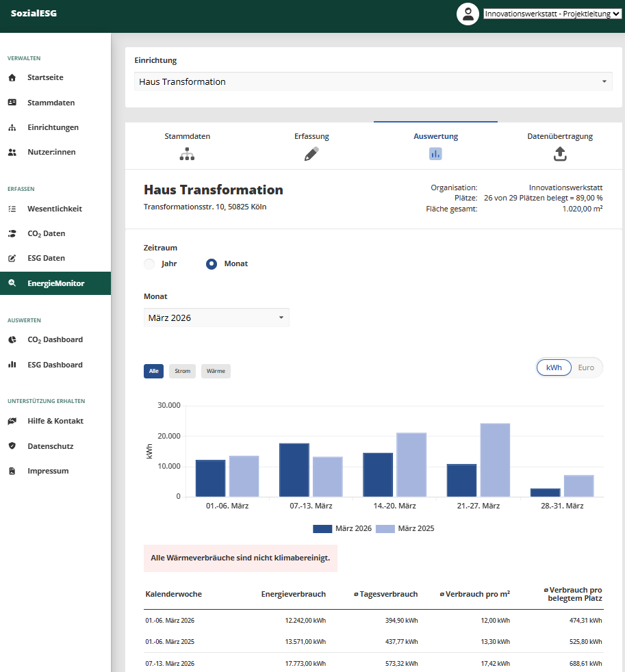This screenshot has width=625, height=672.
Task: Open the Startseite home icon
Action: click(x=12, y=77)
